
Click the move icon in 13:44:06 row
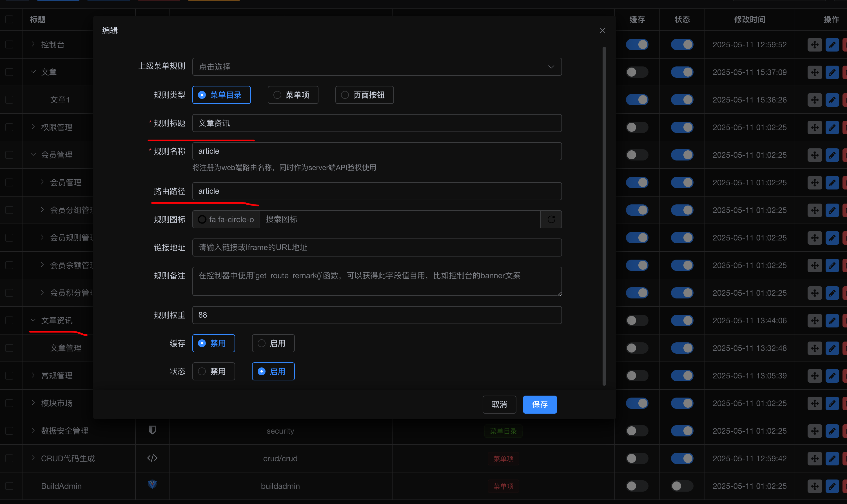coord(815,321)
